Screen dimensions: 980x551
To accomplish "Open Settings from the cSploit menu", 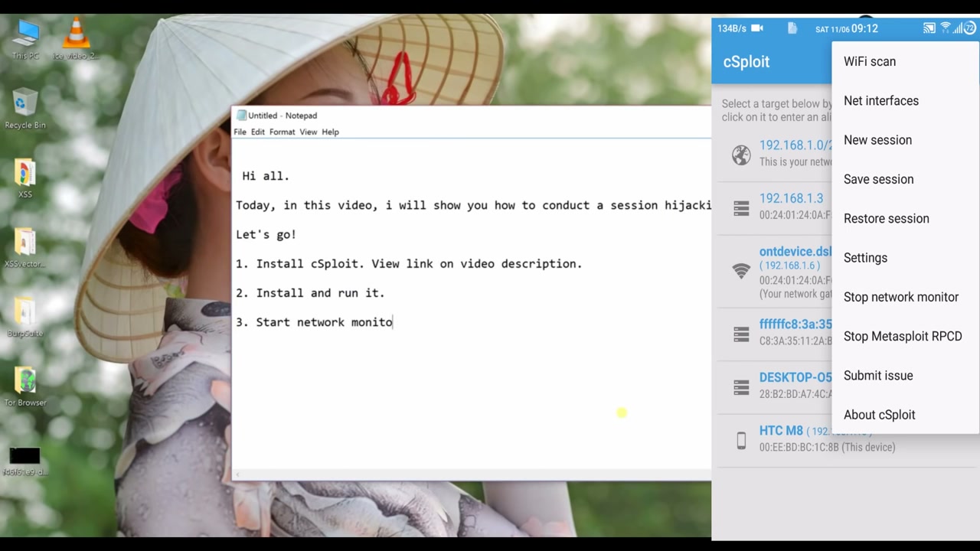I will [x=905, y=258].
